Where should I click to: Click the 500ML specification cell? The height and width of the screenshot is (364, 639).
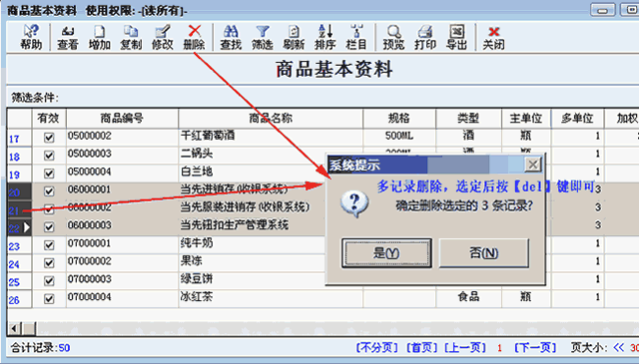pyautogui.click(x=399, y=136)
